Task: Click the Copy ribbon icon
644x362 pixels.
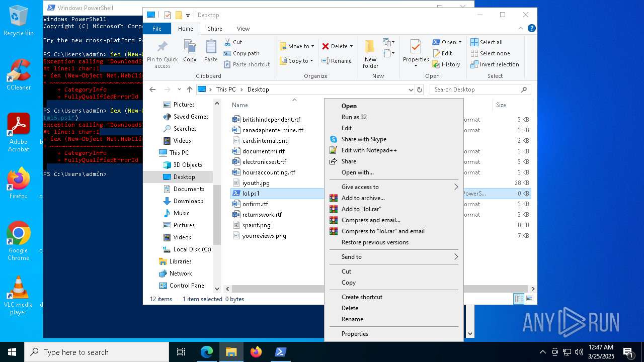Action: click(x=190, y=51)
